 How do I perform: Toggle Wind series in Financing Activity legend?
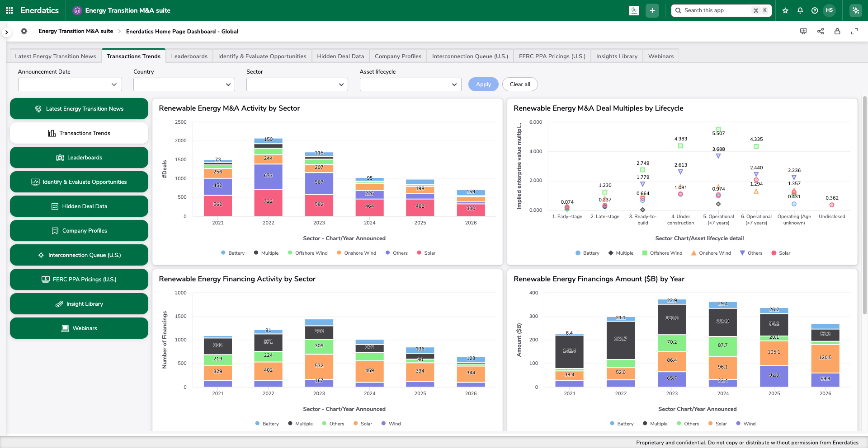click(391, 424)
